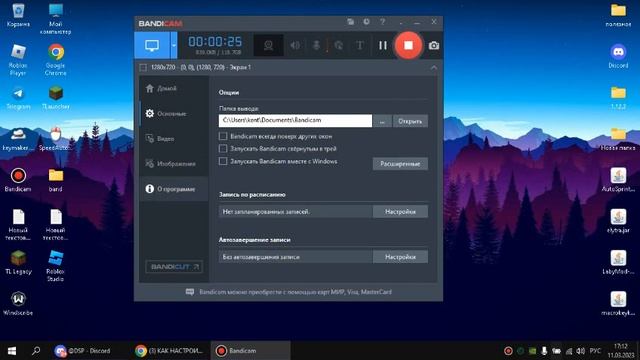Open the system tray volume icon
The width and height of the screenshot is (640, 360).
click(x=581, y=351)
